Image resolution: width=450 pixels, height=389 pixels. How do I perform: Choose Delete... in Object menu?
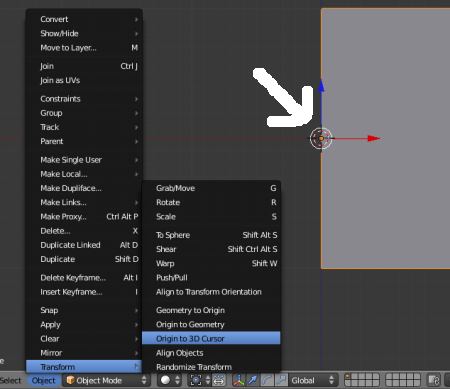[84, 231]
